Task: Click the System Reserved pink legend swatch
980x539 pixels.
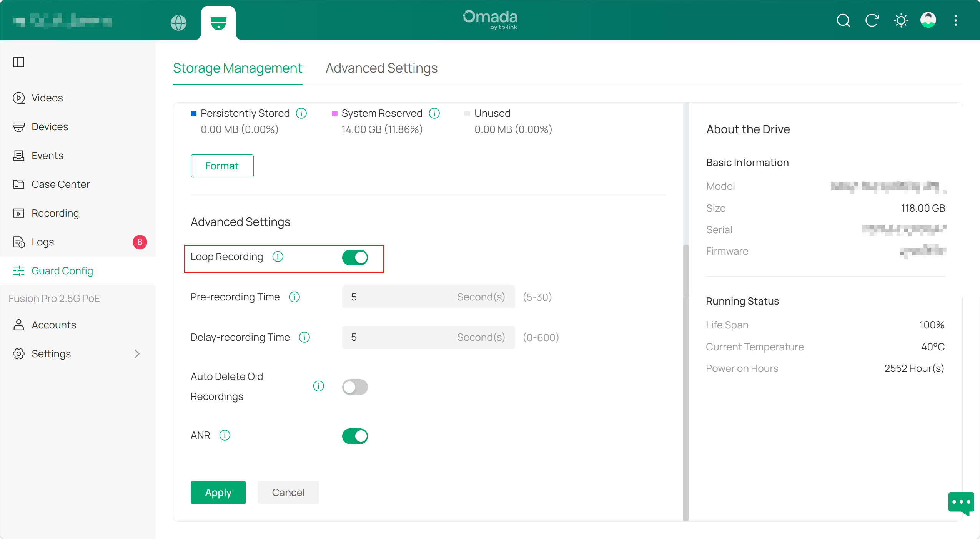Action: [334, 113]
